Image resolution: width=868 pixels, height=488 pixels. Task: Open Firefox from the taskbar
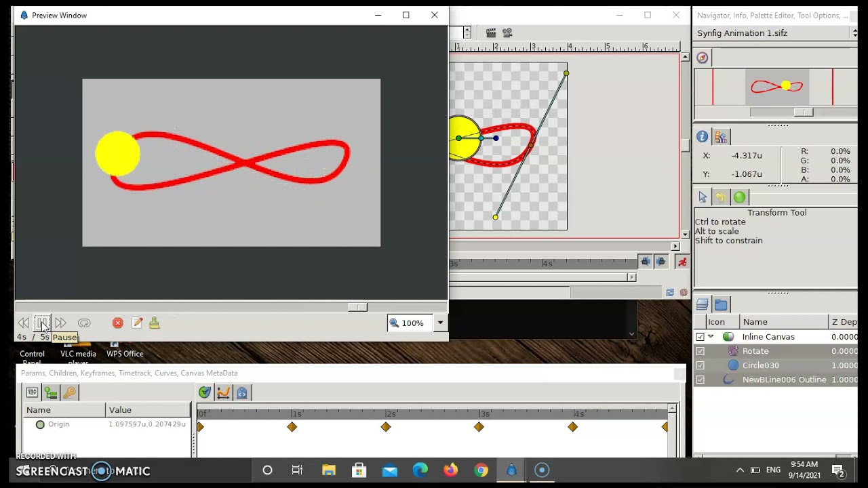(x=450, y=470)
